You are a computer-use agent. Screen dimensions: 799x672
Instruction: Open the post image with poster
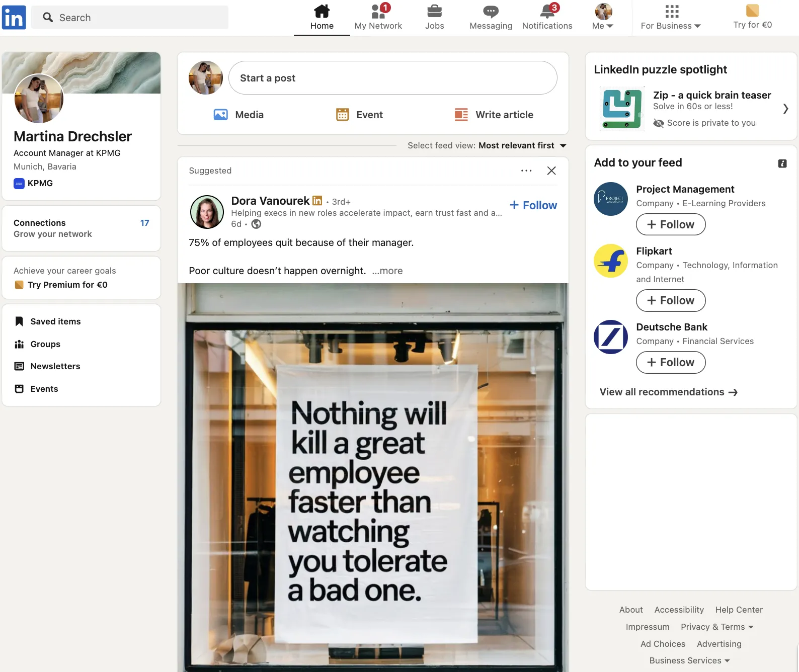point(373,478)
